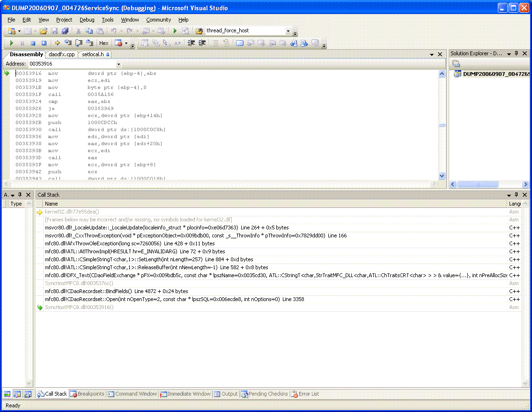Click the Increase Indent icon
Screen dimensions: 532x412
coord(202,43)
